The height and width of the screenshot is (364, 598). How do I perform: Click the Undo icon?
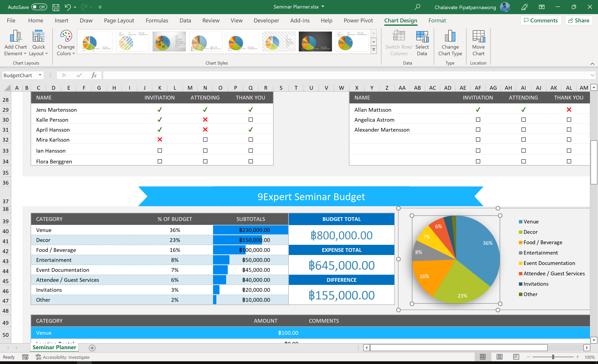point(68,7)
